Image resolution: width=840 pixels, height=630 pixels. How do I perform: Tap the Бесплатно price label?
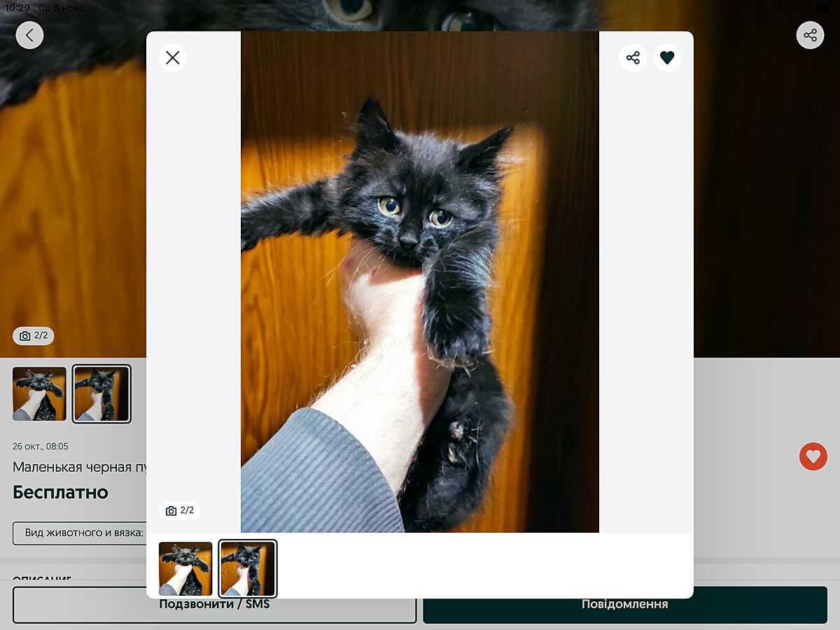point(61,492)
